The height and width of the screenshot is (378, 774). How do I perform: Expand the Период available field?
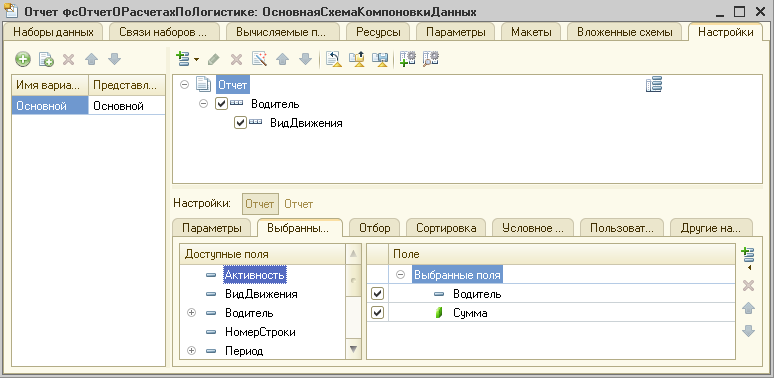(x=192, y=351)
